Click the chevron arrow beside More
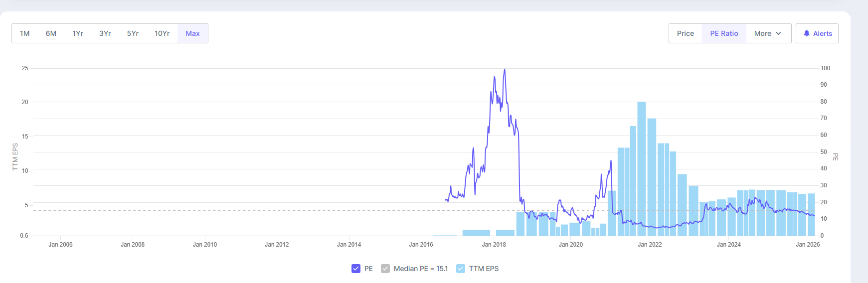Screen dimensions: 868x283 tap(778, 33)
